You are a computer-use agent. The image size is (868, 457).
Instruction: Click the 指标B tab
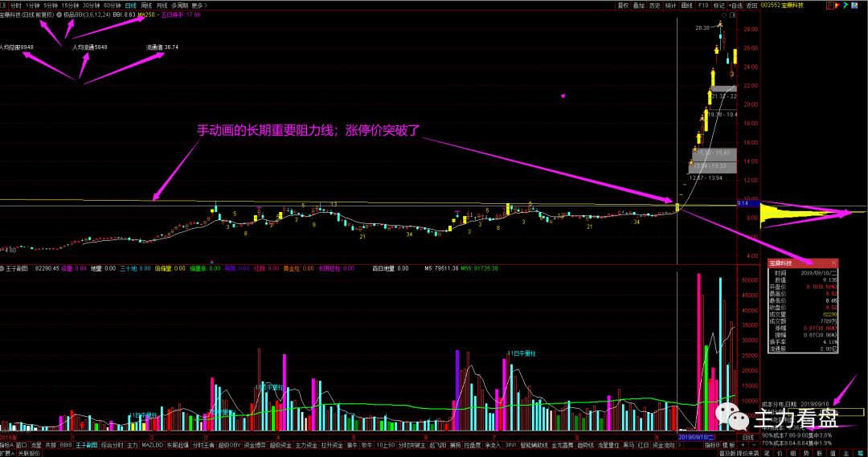(x=712, y=446)
